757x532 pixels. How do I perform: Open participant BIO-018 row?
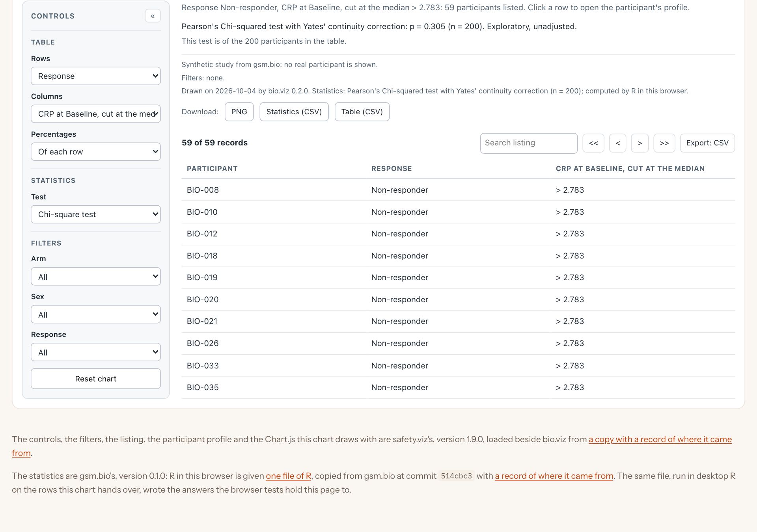(x=458, y=256)
